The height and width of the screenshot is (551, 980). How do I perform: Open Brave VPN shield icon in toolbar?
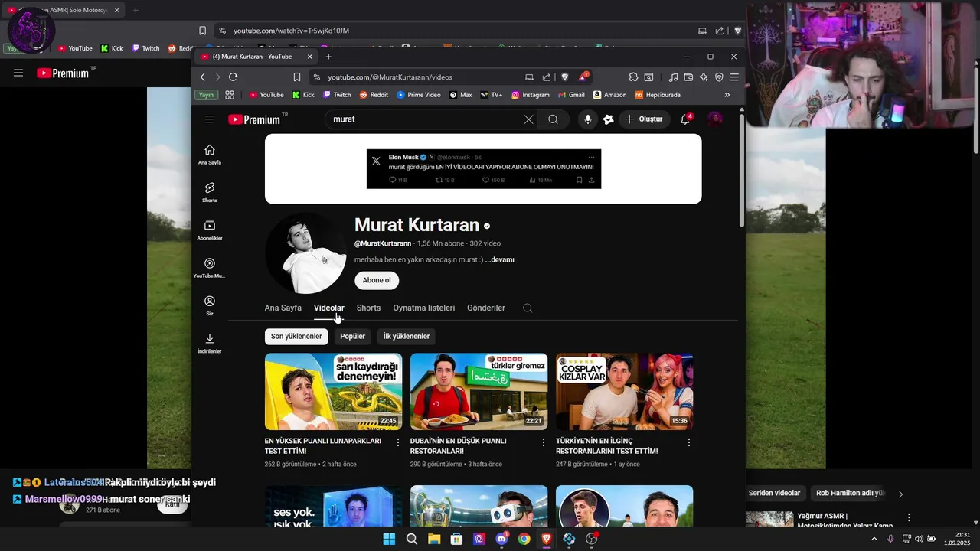(719, 77)
